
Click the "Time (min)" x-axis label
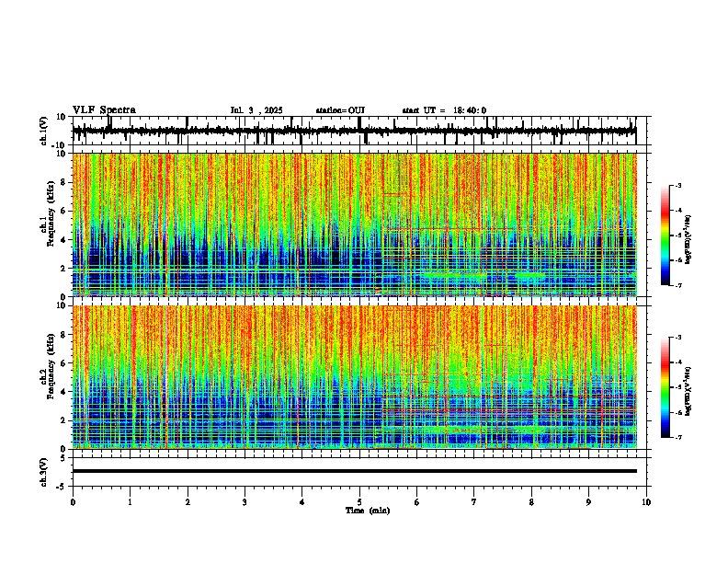click(x=368, y=511)
